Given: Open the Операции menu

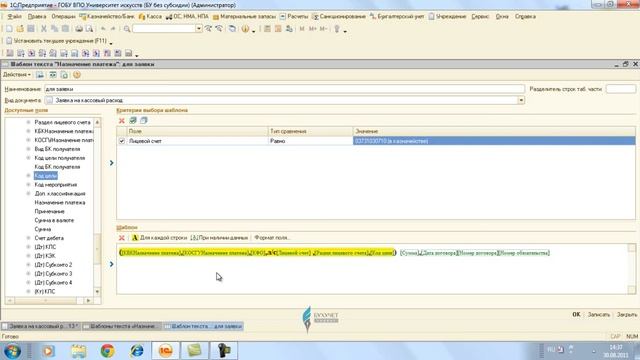Looking at the screenshot, I should pyautogui.click(x=63, y=17).
